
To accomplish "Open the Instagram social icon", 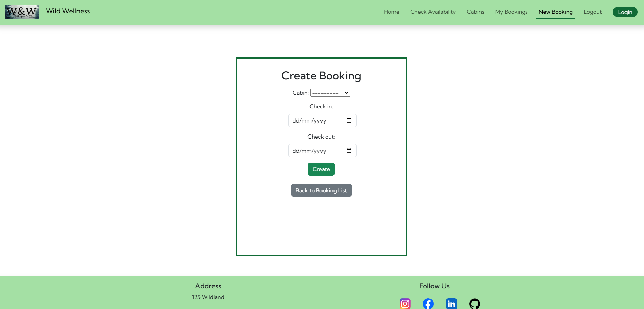I will pyautogui.click(x=405, y=304).
